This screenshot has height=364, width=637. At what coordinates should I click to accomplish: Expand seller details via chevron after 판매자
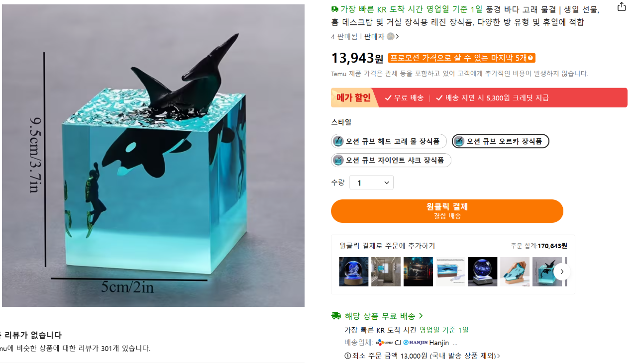pyautogui.click(x=397, y=36)
